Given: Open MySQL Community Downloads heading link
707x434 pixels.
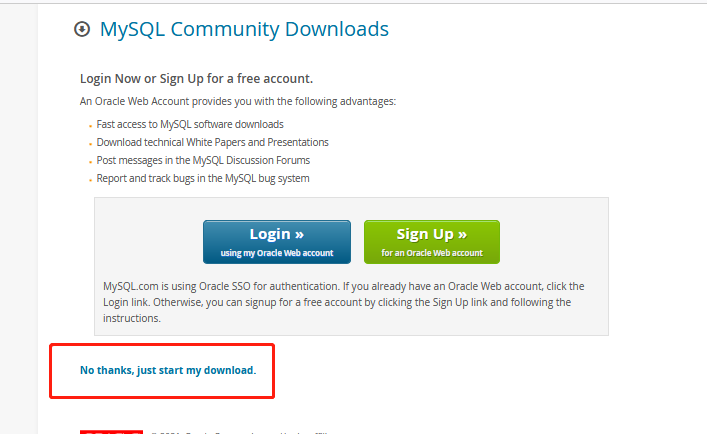Looking at the screenshot, I should pos(244,29).
